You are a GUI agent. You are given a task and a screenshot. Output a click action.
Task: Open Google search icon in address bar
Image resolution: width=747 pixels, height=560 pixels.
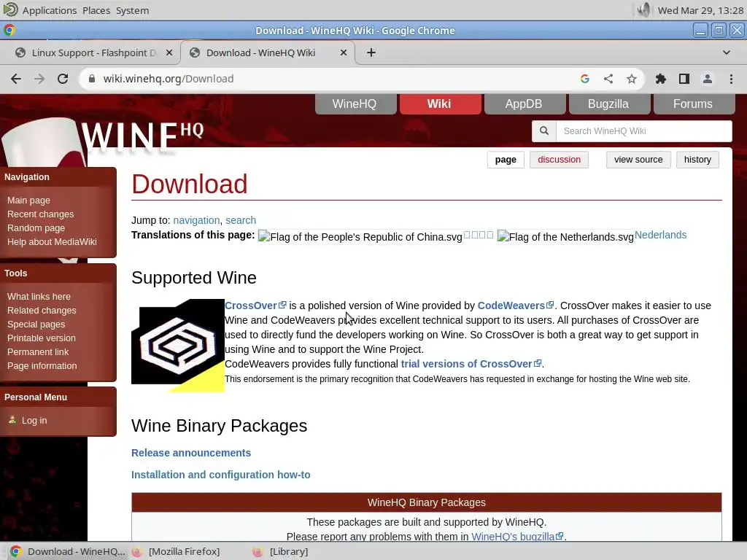pyautogui.click(x=585, y=79)
